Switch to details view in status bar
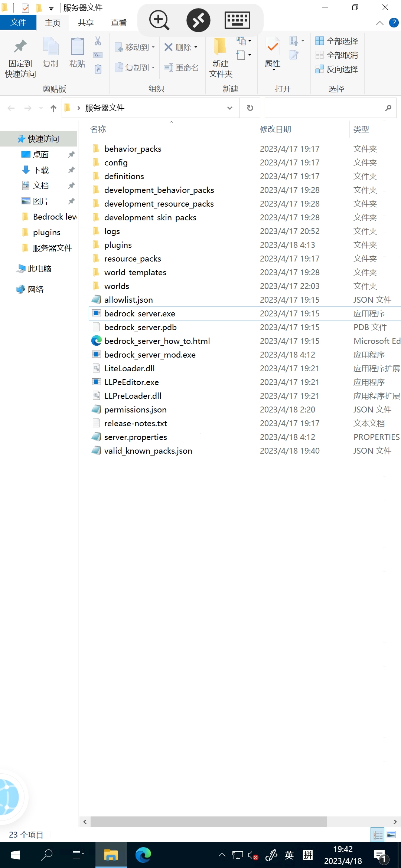 pyautogui.click(x=378, y=835)
